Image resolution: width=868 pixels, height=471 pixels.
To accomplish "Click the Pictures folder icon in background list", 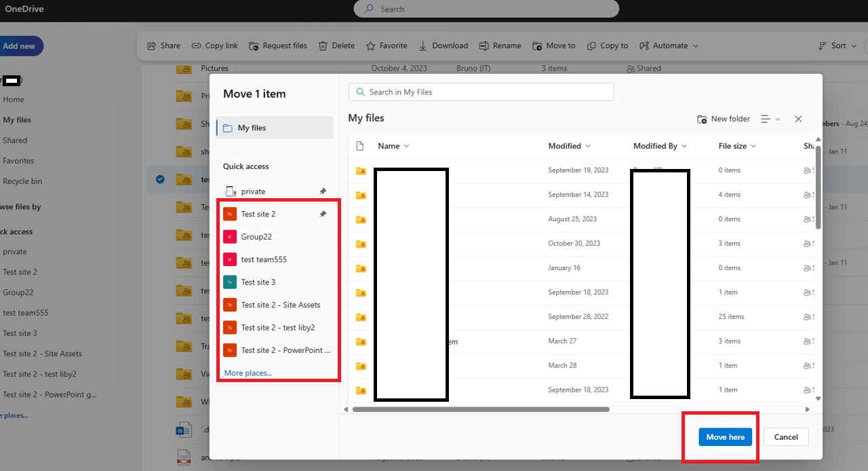I will [x=184, y=68].
